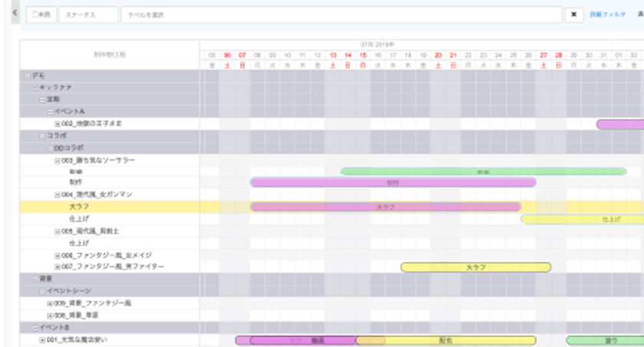Collapse the デモ tree node
Image resolution: width=644 pixels, height=347 pixels.
point(28,76)
